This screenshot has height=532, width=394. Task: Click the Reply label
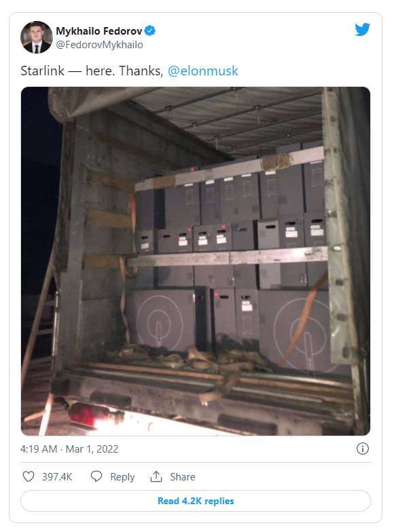(x=122, y=477)
